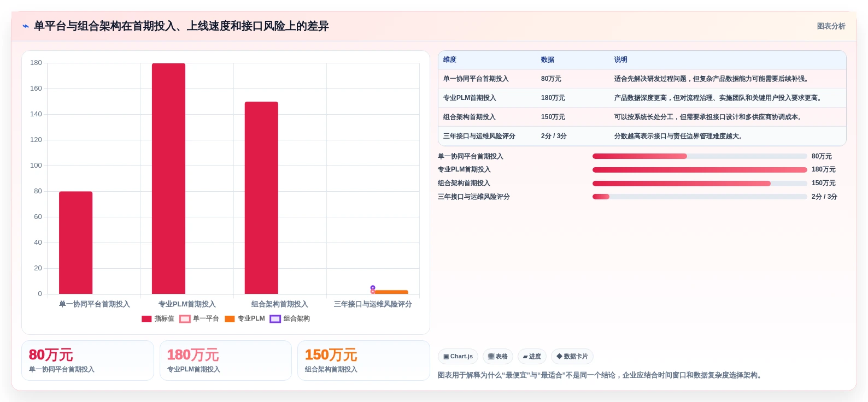
Task: Select the Chart.js tag
Action: coord(458,357)
